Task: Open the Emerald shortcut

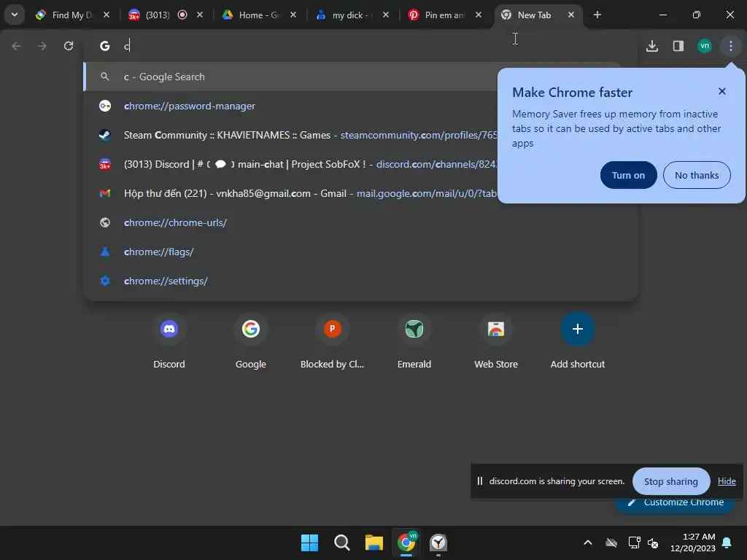Action: pyautogui.click(x=414, y=341)
